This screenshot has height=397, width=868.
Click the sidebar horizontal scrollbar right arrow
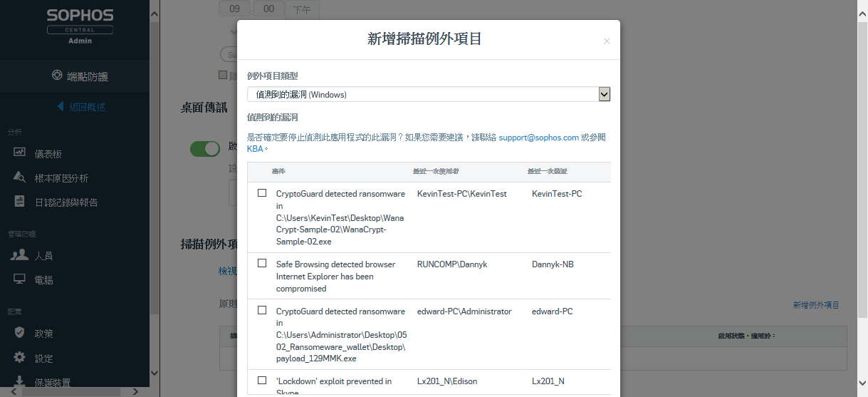[x=135, y=391]
